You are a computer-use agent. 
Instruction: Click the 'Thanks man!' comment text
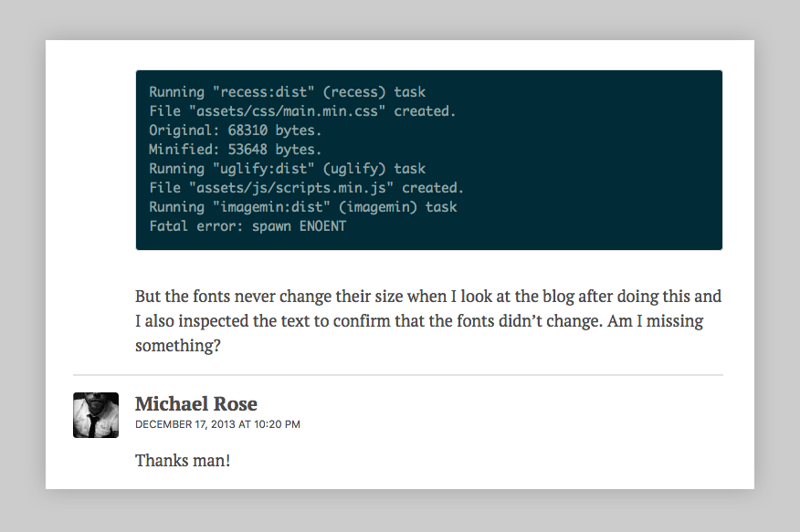point(182,460)
